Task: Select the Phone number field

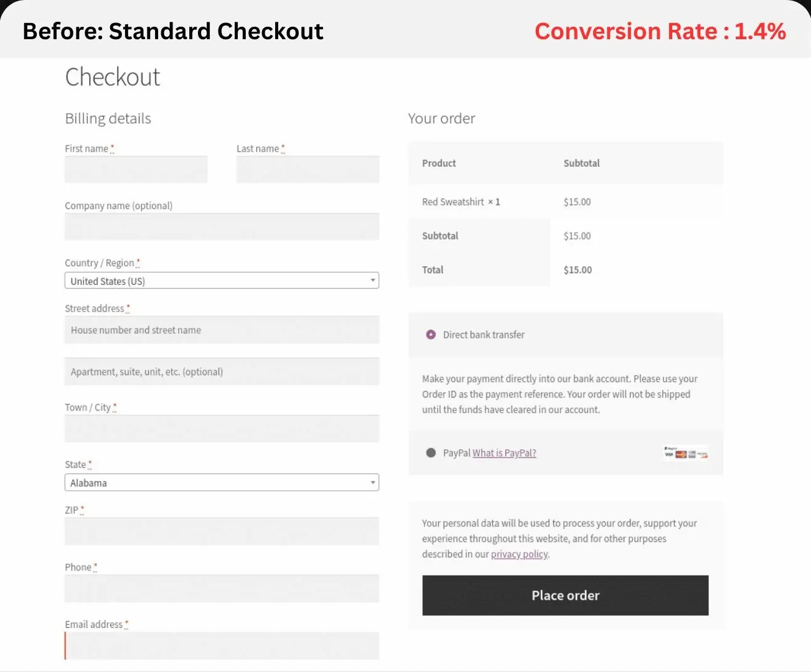Action: tap(222, 589)
